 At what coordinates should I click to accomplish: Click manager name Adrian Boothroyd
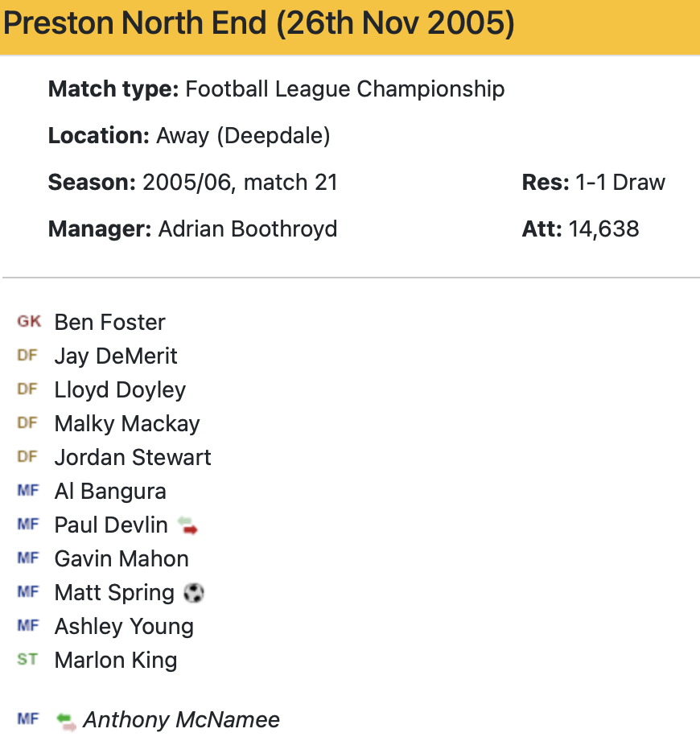click(248, 229)
